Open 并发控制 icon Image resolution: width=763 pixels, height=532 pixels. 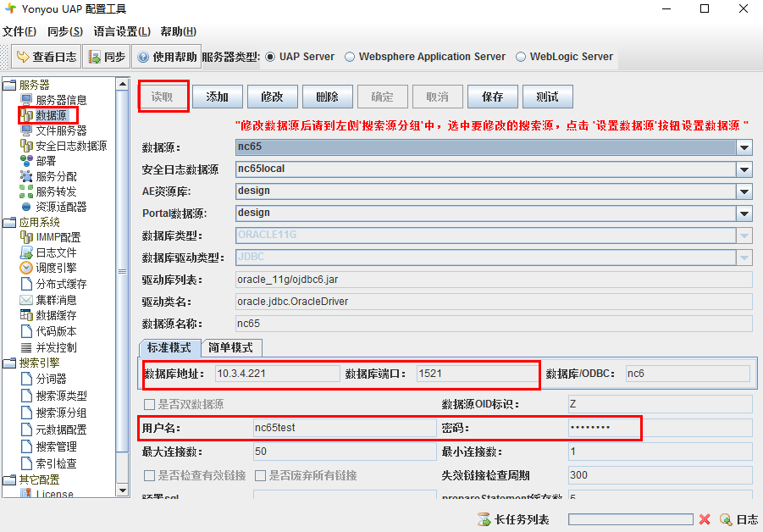pos(26,347)
